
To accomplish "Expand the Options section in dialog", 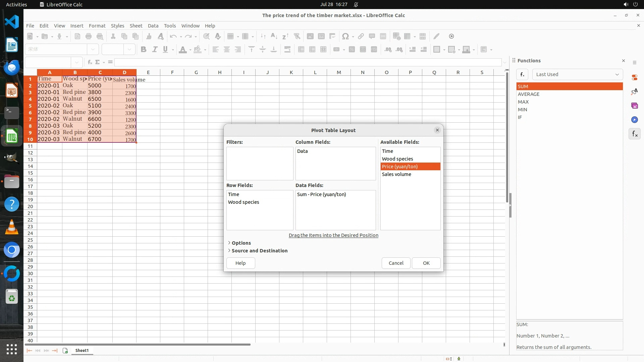I will (x=241, y=243).
